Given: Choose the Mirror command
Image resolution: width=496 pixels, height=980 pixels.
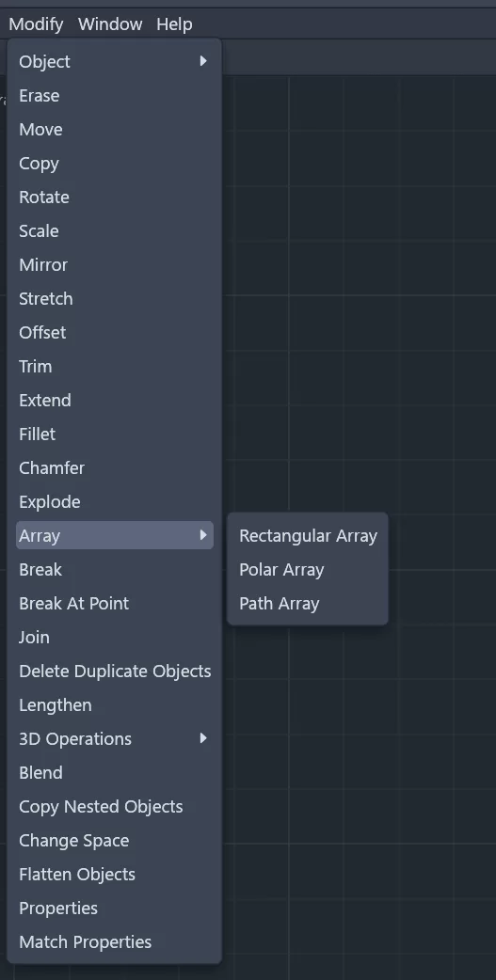Looking at the screenshot, I should 115,264.
